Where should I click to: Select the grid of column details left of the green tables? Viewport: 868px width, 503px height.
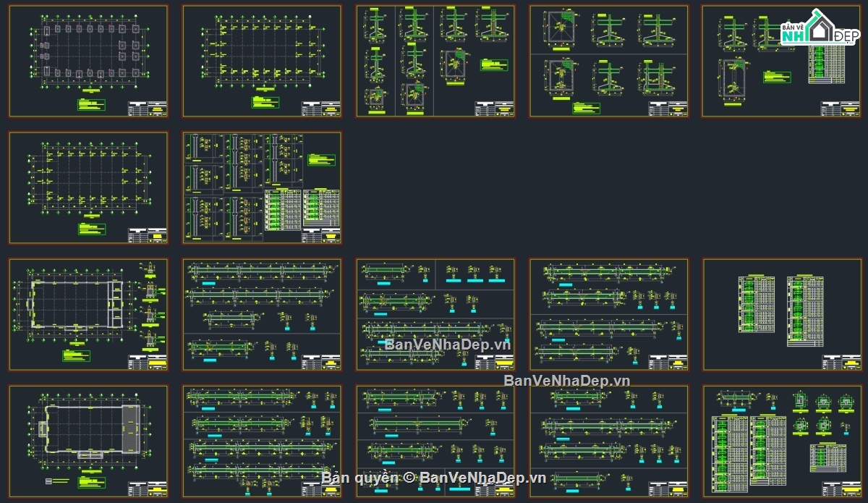coord(223,187)
